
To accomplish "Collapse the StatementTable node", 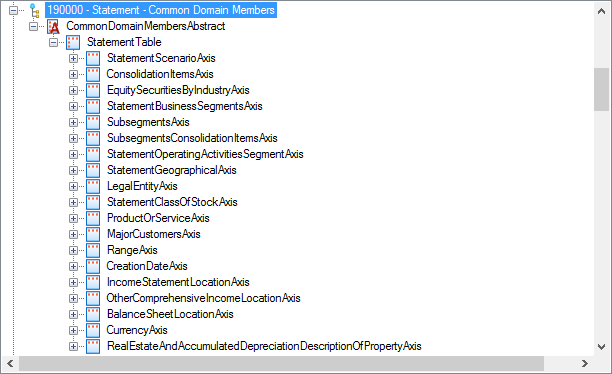I will point(53,42).
